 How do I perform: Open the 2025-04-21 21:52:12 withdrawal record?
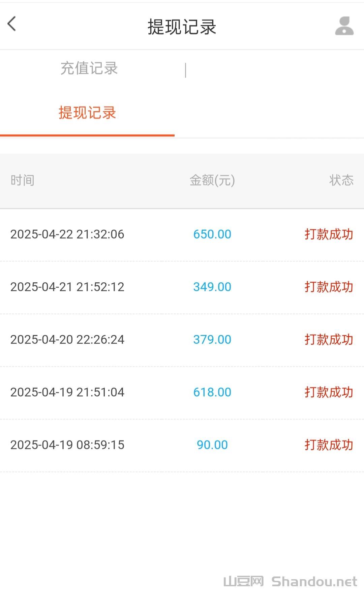(67, 287)
